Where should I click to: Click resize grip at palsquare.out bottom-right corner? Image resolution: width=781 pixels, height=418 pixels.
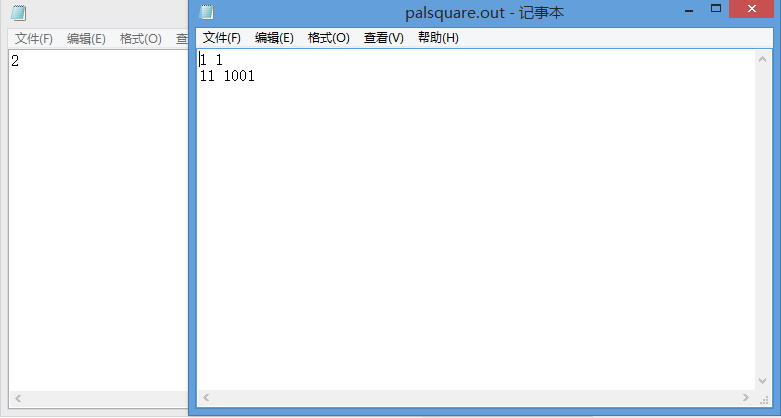[x=764, y=400]
